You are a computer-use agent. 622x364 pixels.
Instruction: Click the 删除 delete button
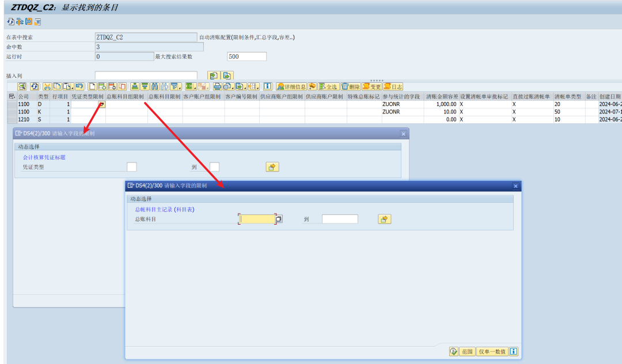point(351,86)
